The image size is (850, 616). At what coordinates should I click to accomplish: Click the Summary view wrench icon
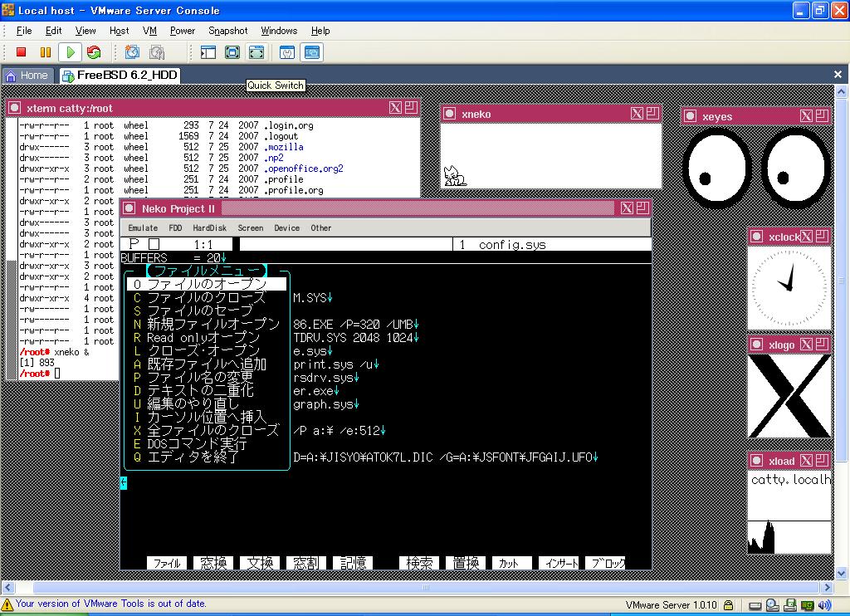[x=287, y=52]
